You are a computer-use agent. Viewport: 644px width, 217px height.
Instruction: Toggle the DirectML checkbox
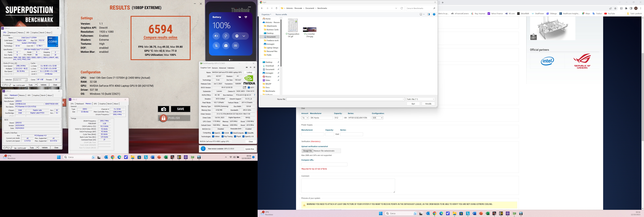(246, 133)
